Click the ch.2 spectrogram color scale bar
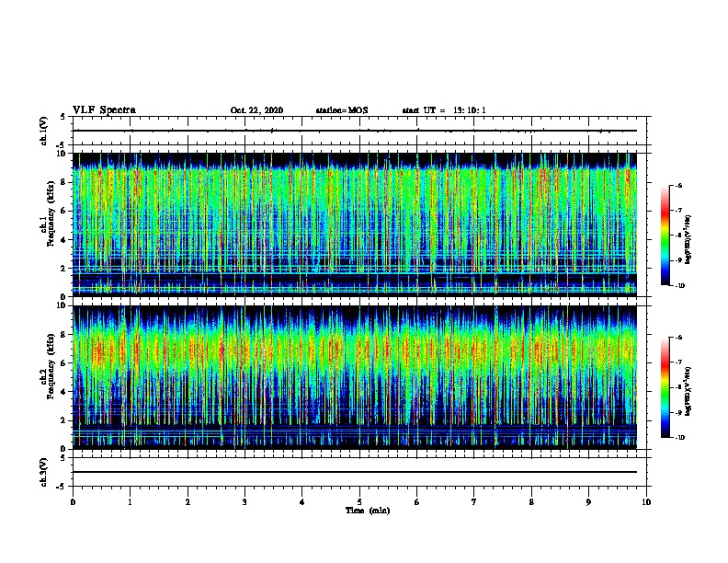 click(665, 387)
